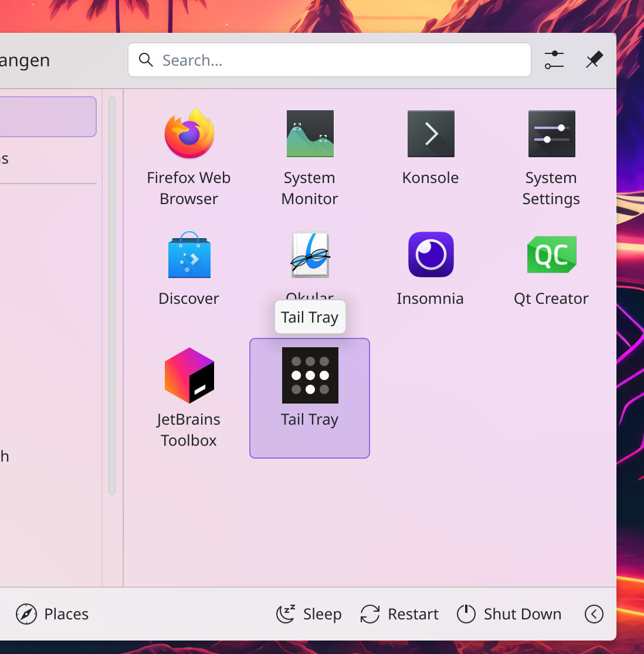This screenshot has height=654, width=644.
Task: Open launcher configure sliders icon
Action: tap(554, 60)
